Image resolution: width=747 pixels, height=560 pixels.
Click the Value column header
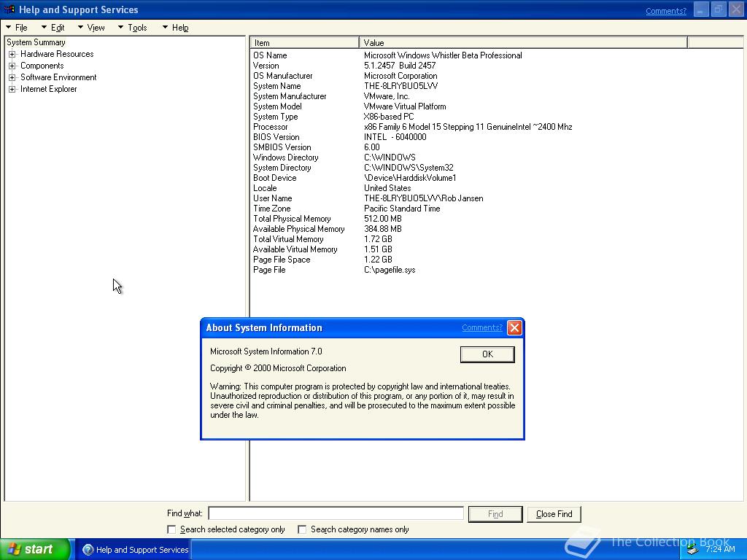pyautogui.click(x=523, y=43)
